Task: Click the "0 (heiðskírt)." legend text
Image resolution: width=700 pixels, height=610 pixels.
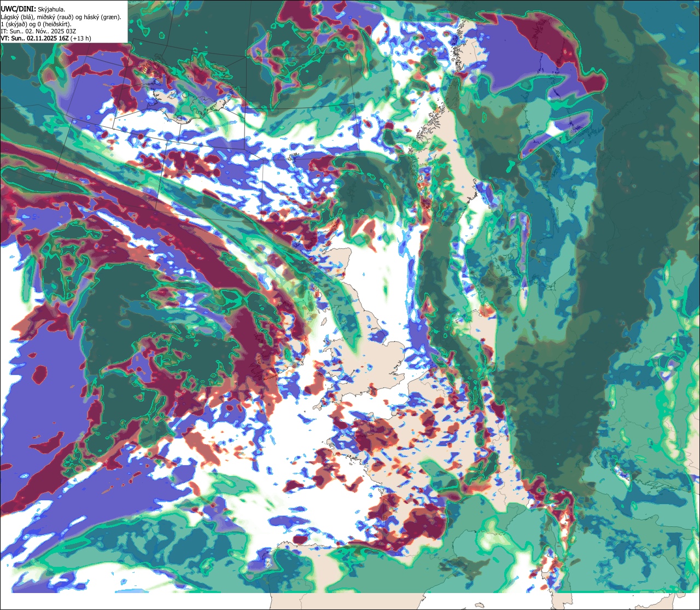Action: 54,25
